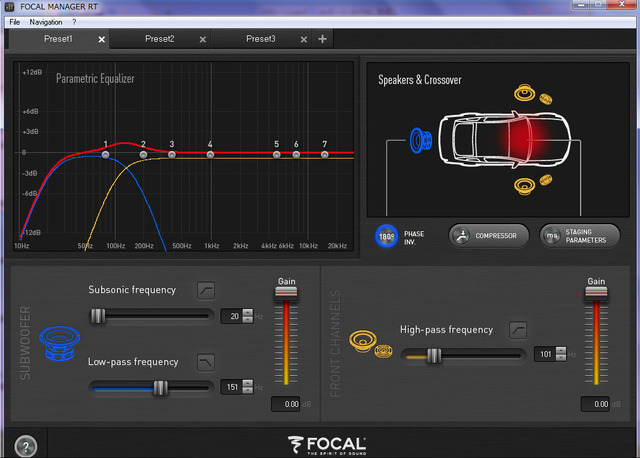This screenshot has height=458, width=640.
Task: Close the Preset1 tab
Action: pyautogui.click(x=102, y=40)
